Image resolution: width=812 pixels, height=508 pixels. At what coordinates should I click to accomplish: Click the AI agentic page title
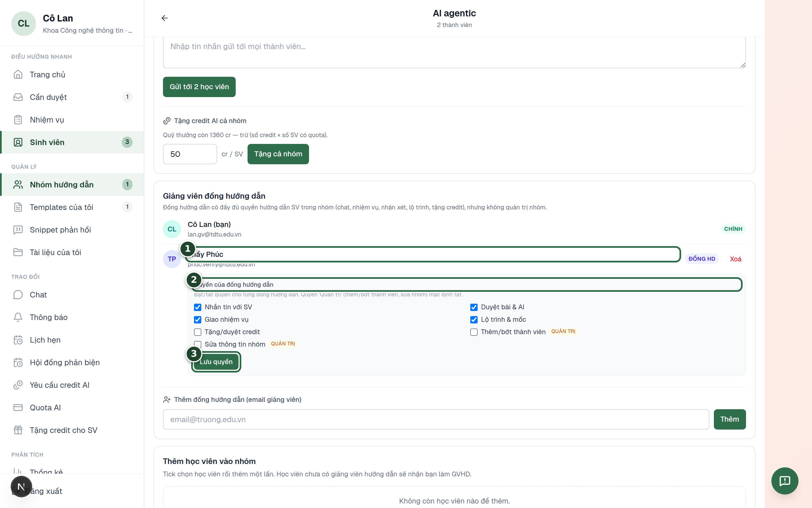tap(454, 14)
